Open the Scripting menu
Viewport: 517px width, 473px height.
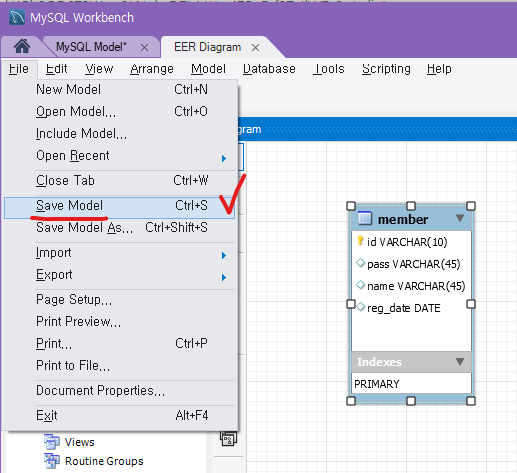point(386,69)
